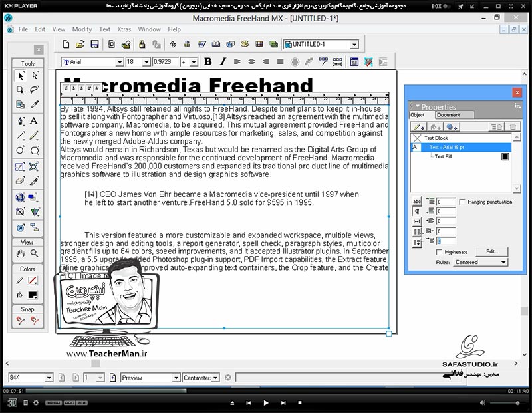
Task: Click the Text Fill black swatch
Action: (x=505, y=156)
